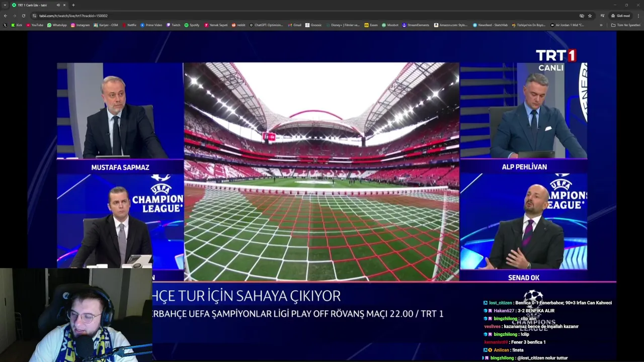Screen dimensions: 644x362
Task: Click the 'Fener 3 benfica 1' chat message
Action: click(528, 342)
